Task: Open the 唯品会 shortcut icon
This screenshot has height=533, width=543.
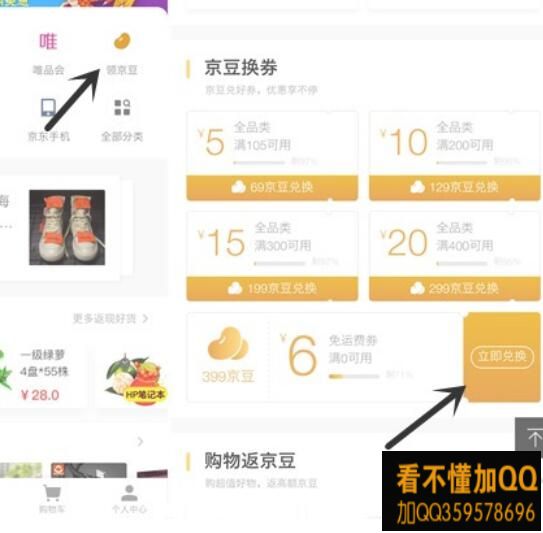Action: pos(48,42)
